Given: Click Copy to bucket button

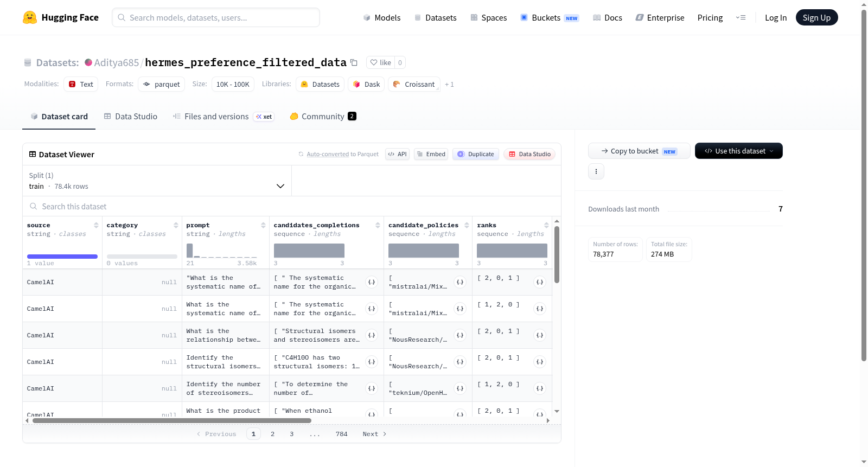Looking at the screenshot, I should click(x=639, y=151).
